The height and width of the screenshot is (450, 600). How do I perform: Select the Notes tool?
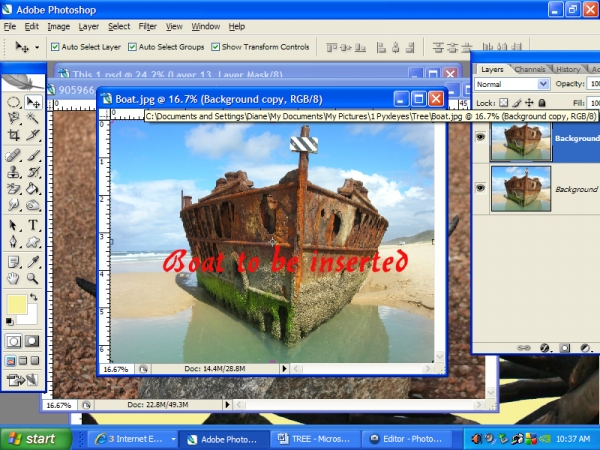13,262
